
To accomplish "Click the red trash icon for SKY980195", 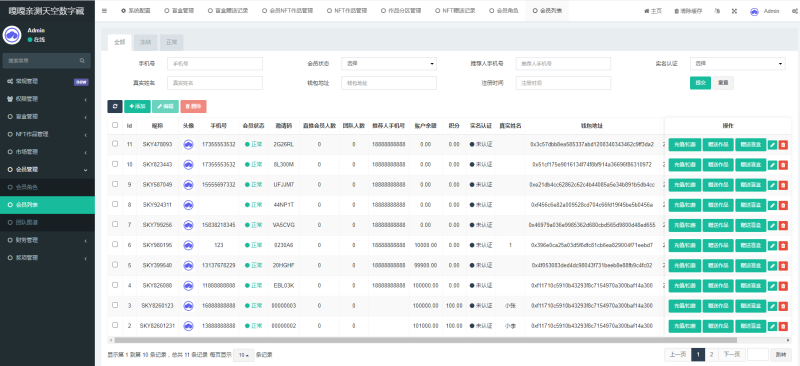I will [x=783, y=246].
